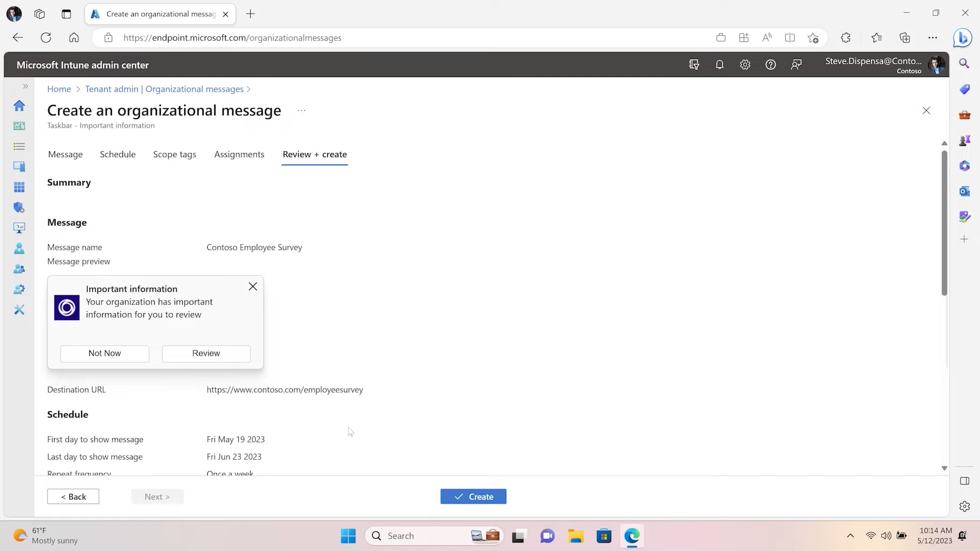980x551 pixels.
Task: Open Troubleshooting wrench icon in sidebar
Action: pyautogui.click(x=19, y=310)
